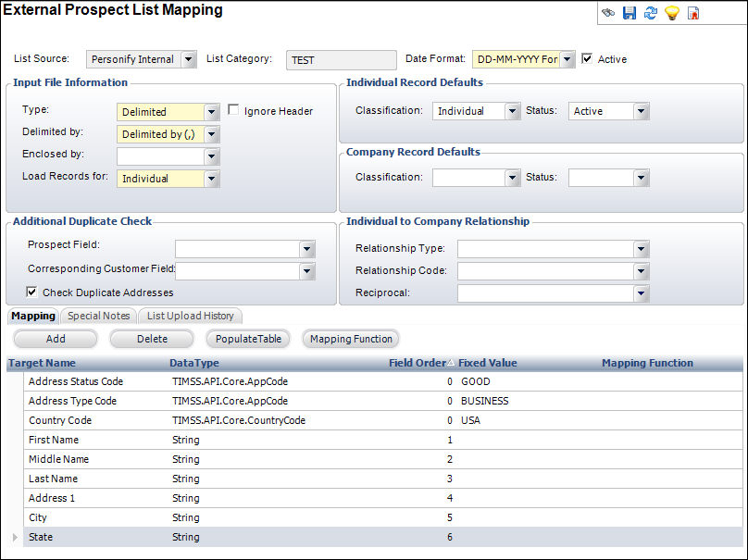
Task: Click the row indicator arrow beside State
Action: click(13, 537)
